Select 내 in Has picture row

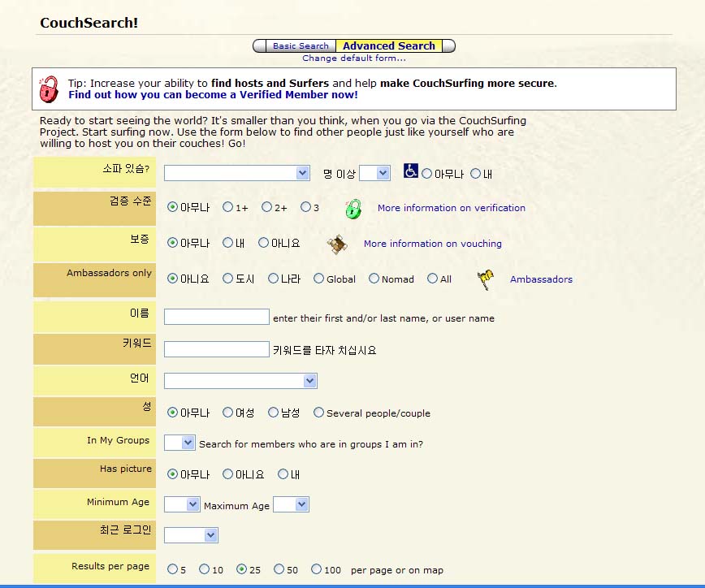pyautogui.click(x=283, y=473)
